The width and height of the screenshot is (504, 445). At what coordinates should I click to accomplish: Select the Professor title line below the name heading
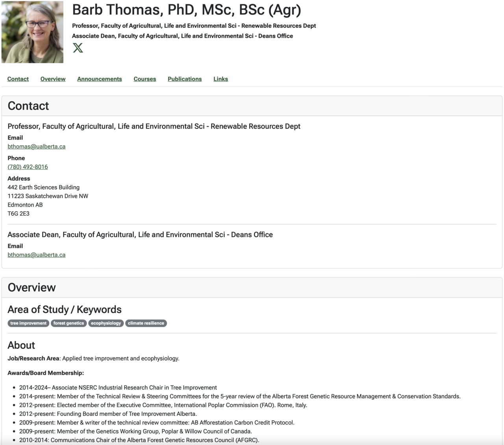pyautogui.click(x=194, y=26)
